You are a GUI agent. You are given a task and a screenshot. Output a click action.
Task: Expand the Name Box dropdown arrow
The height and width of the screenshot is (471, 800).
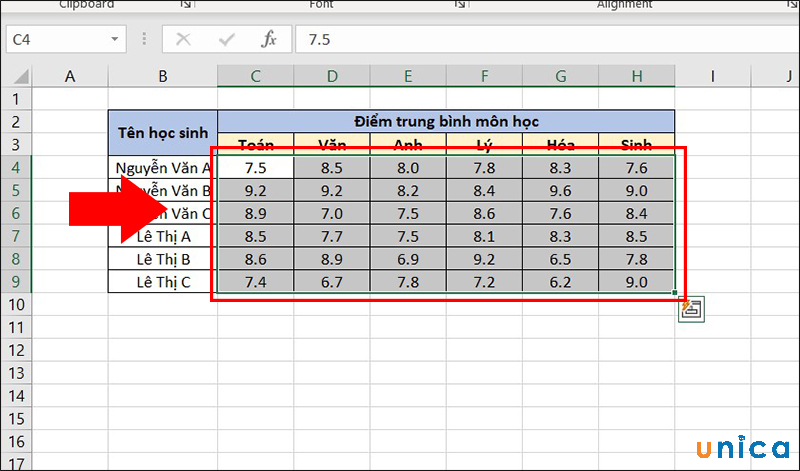[115, 40]
